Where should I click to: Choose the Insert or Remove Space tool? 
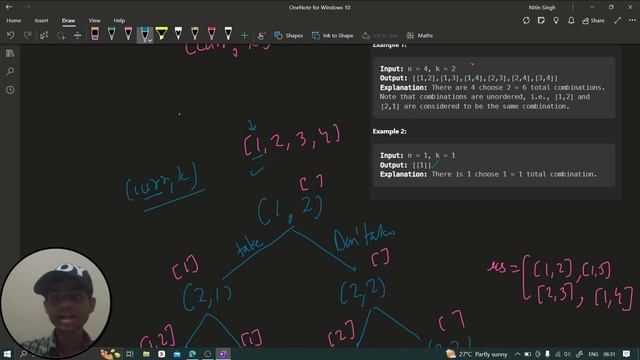pyautogui.click(x=78, y=36)
